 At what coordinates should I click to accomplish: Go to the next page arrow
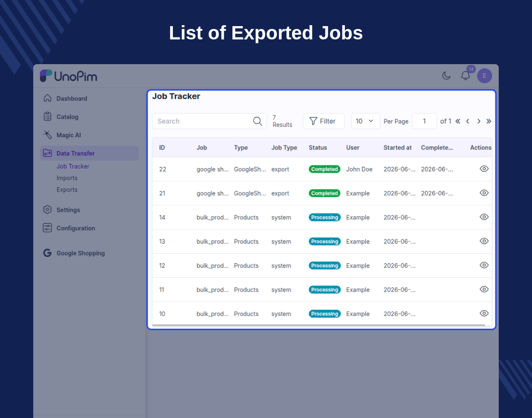pyautogui.click(x=479, y=121)
